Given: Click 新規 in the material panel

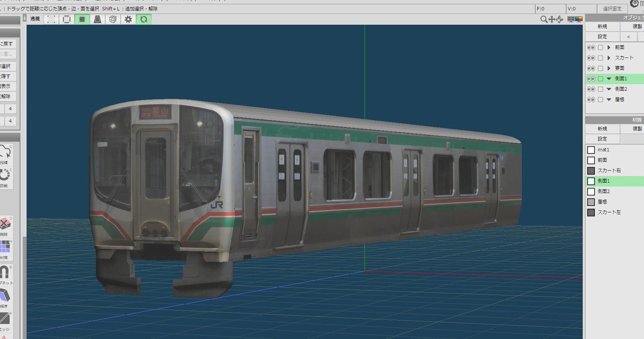Looking at the screenshot, I should pos(602,129).
